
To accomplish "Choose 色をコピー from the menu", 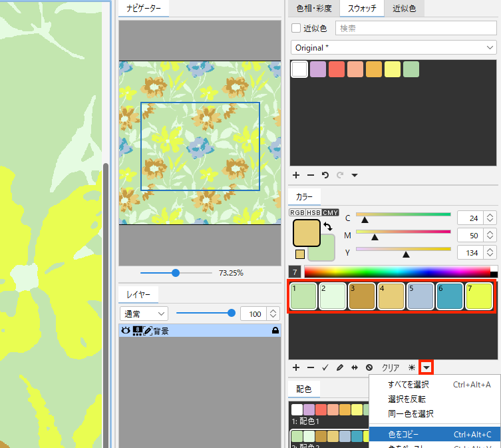I will pyautogui.click(x=434, y=434).
